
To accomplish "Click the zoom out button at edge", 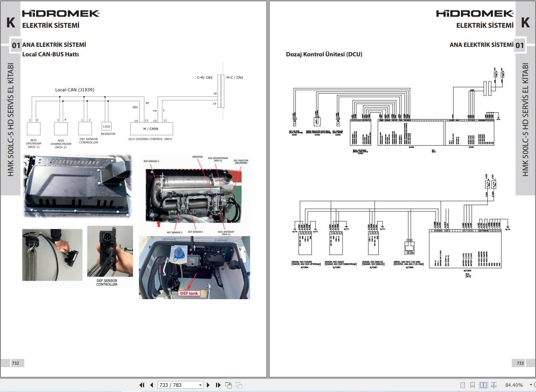I will [535, 385].
